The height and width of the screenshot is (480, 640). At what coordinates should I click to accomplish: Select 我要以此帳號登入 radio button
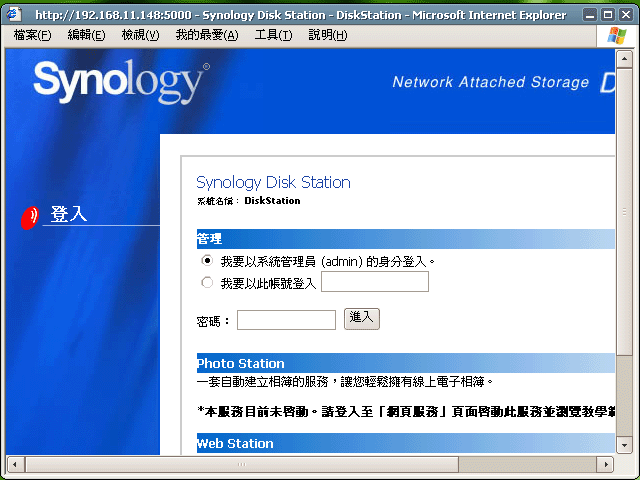[207, 282]
